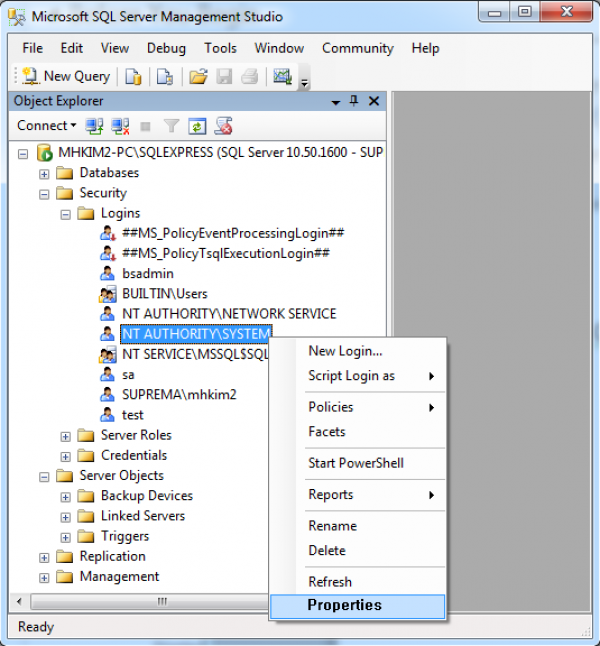Refresh Object Explorer using toolbar icon

[198, 126]
